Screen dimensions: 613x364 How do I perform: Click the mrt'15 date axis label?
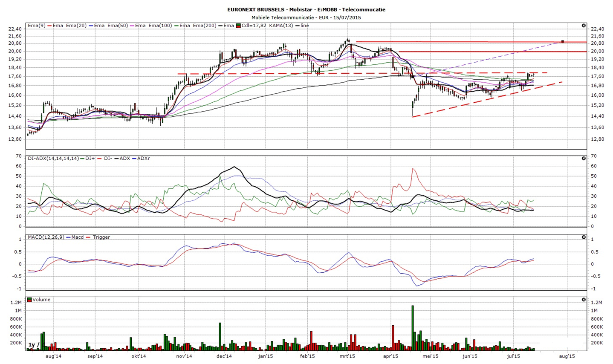[x=347, y=356]
